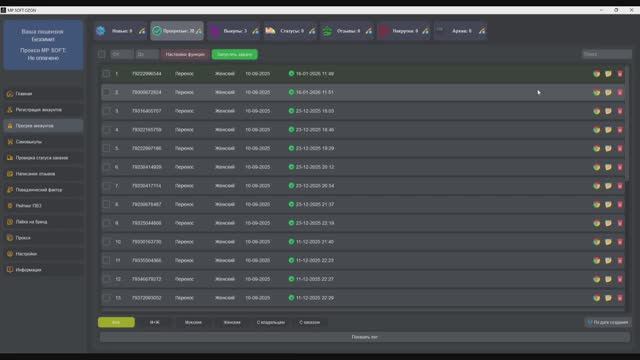This screenshot has height=360, width=640.
Task: Open Лайки на бренд in the sidebar
Action: [44, 222]
